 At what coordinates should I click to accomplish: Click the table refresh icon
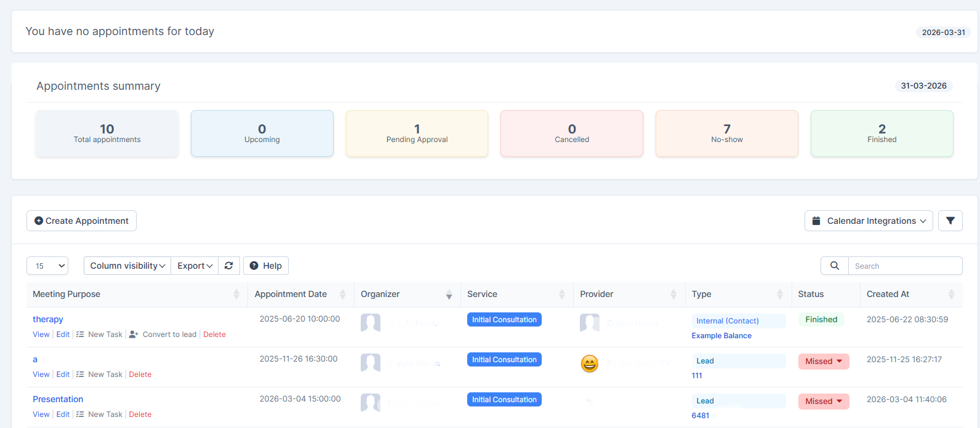pos(229,266)
